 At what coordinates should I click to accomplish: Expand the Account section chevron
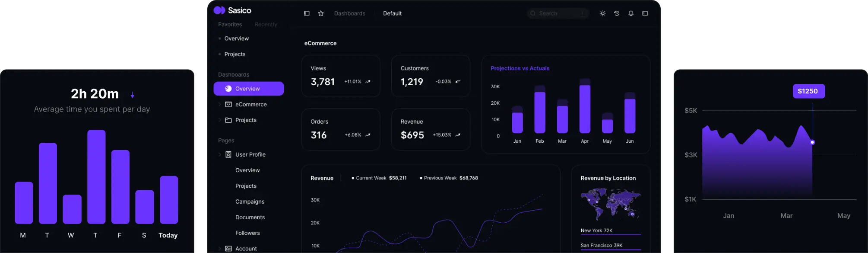click(219, 249)
